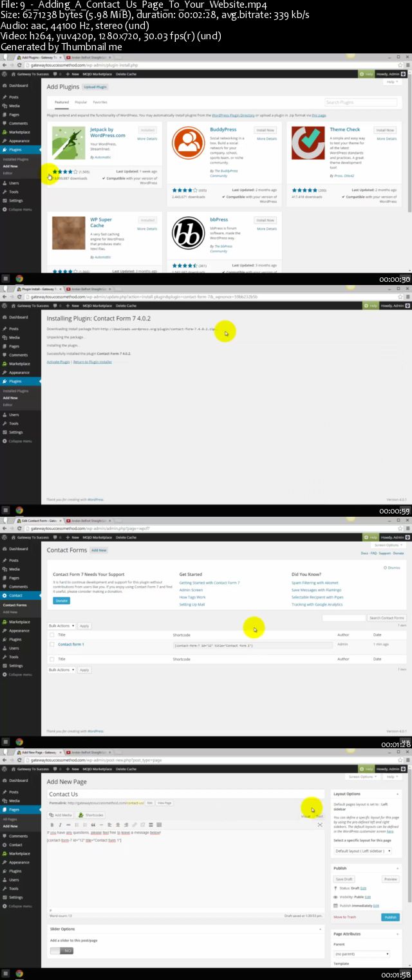Click the BuddyPress plugin logo thumbnail
This screenshot has height=980, width=412.
coord(188,143)
